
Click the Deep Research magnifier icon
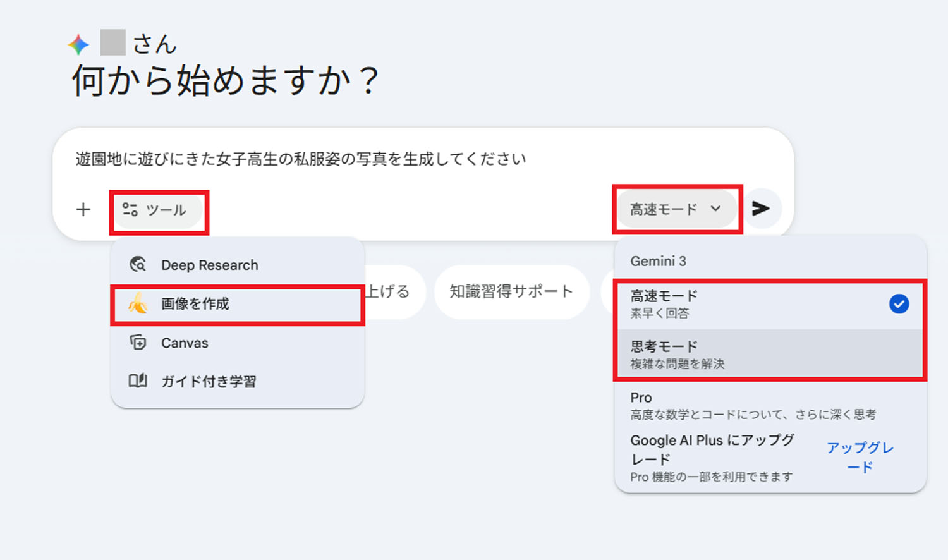point(138,264)
